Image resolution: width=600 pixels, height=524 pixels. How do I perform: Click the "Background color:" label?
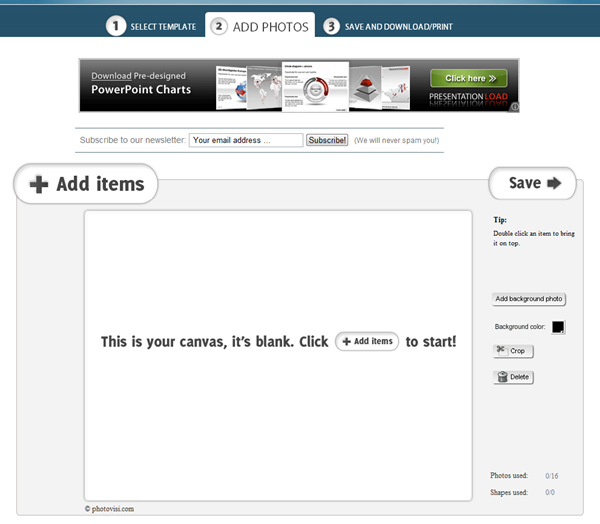[520, 326]
